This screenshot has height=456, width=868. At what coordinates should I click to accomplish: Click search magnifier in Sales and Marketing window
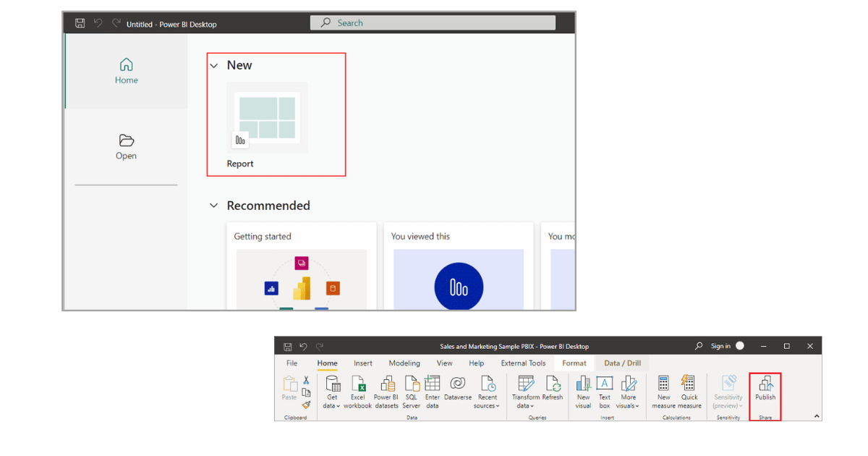pos(699,346)
